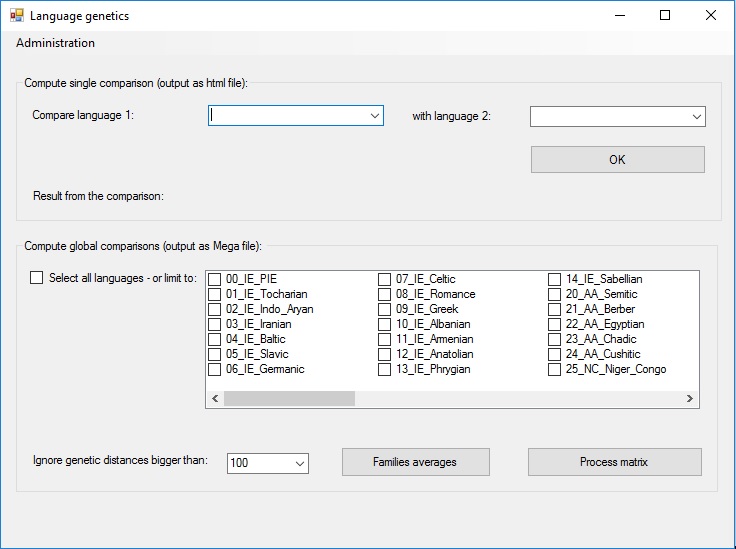Click the Language genetics app icon
This screenshot has height=549, width=736.
tap(17, 15)
